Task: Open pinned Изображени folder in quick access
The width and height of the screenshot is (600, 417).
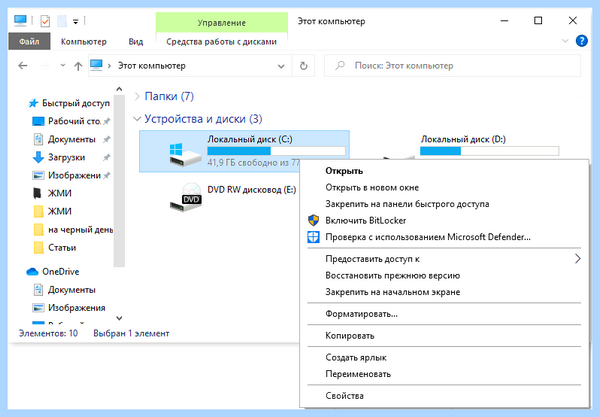Action: pyautogui.click(x=74, y=176)
